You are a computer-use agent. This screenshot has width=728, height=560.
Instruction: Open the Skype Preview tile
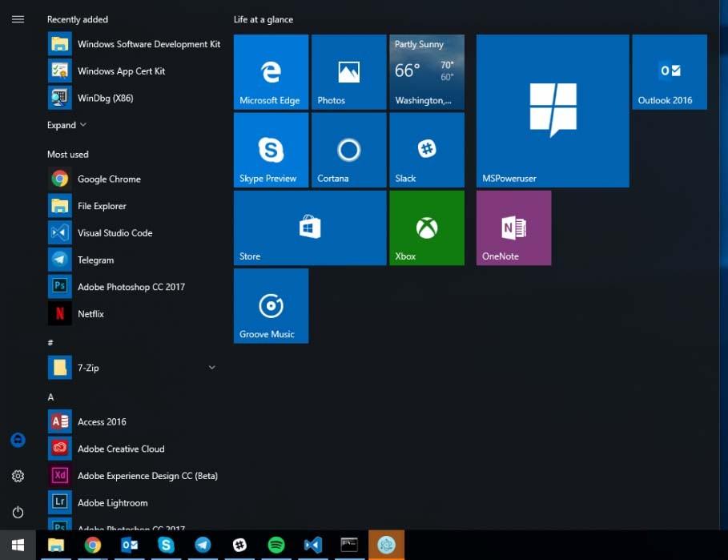tap(270, 150)
